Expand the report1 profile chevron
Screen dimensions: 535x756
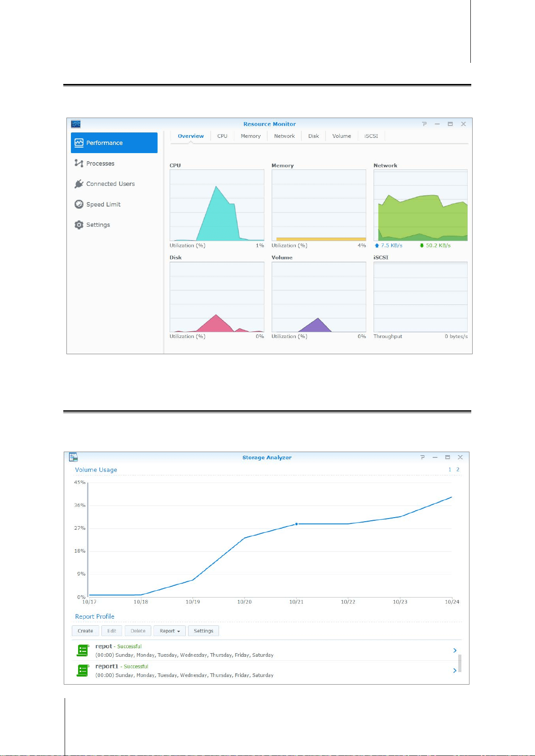(x=455, y=671)
